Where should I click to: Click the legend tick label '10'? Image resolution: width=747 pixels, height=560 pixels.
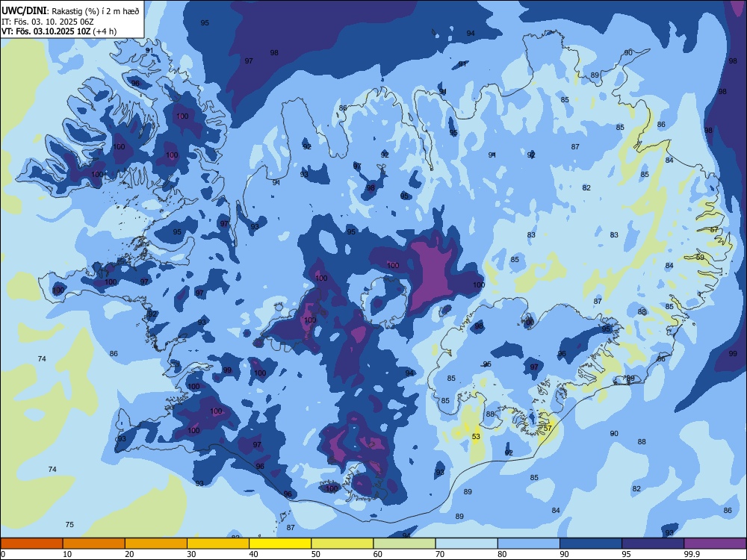(x=67, y=554)
